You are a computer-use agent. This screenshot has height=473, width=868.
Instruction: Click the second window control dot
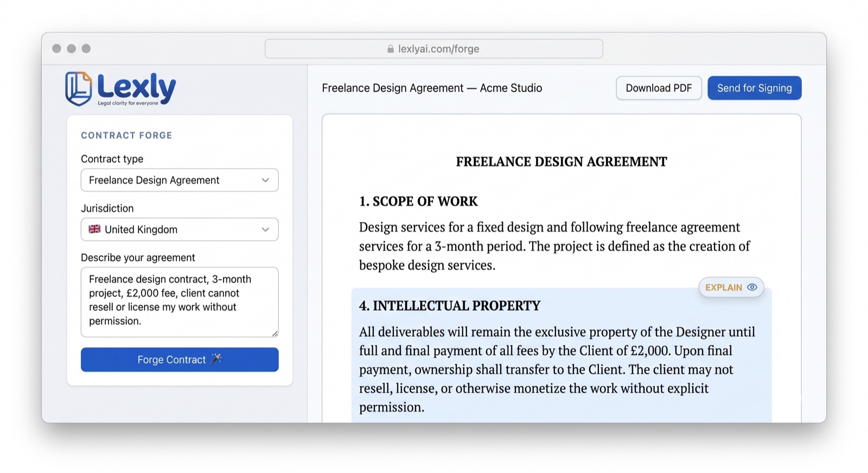[71, 49]
